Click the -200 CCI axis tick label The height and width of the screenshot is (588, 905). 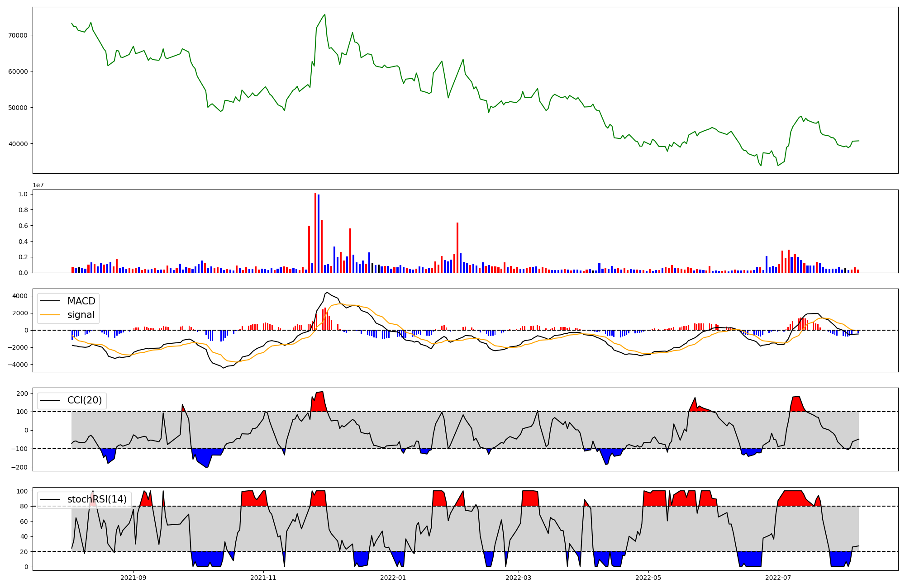coord(19,467)
